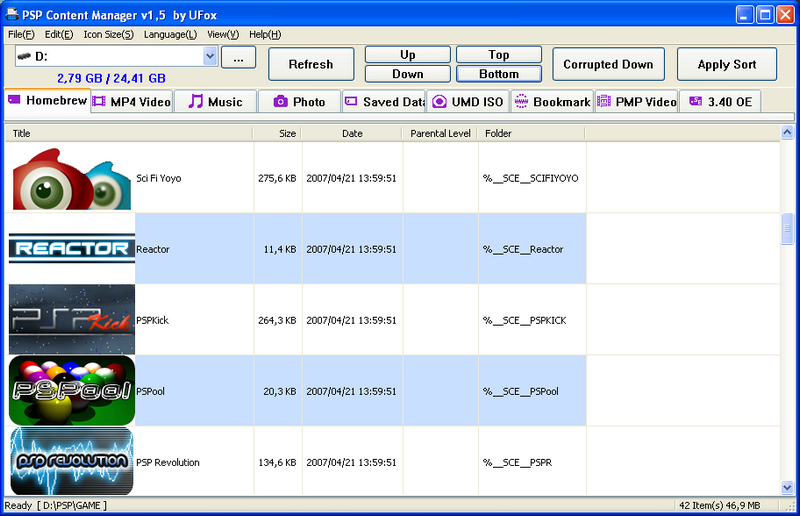Viewport: 800px width, 516px height.
Task: Click the '%__SCE__SCIFIYOYO' folder cell
Action: 531,178
